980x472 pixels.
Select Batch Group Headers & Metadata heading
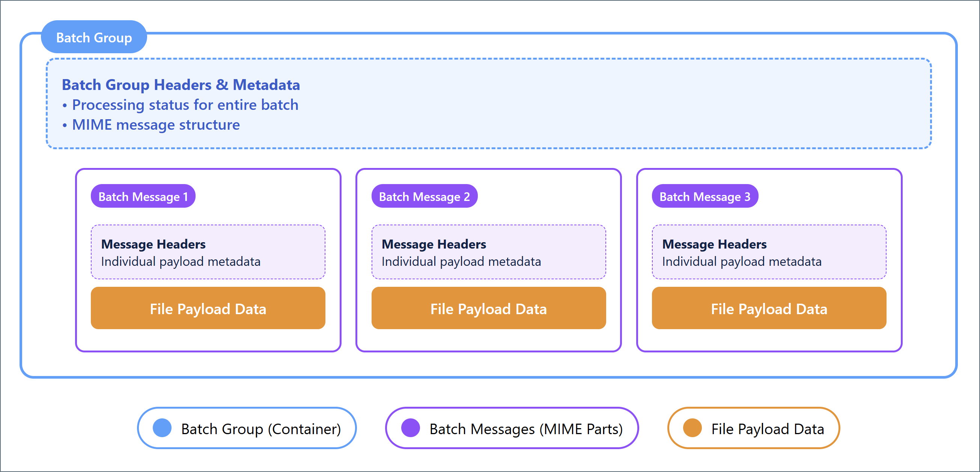tap(181, 84)
